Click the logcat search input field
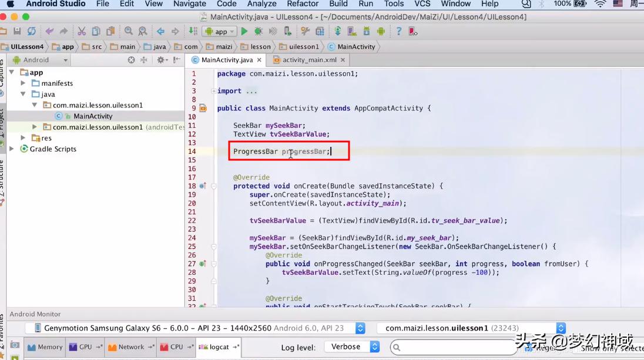Image resolution: width=644 pixels, height=360 pixels. (452, 348)
